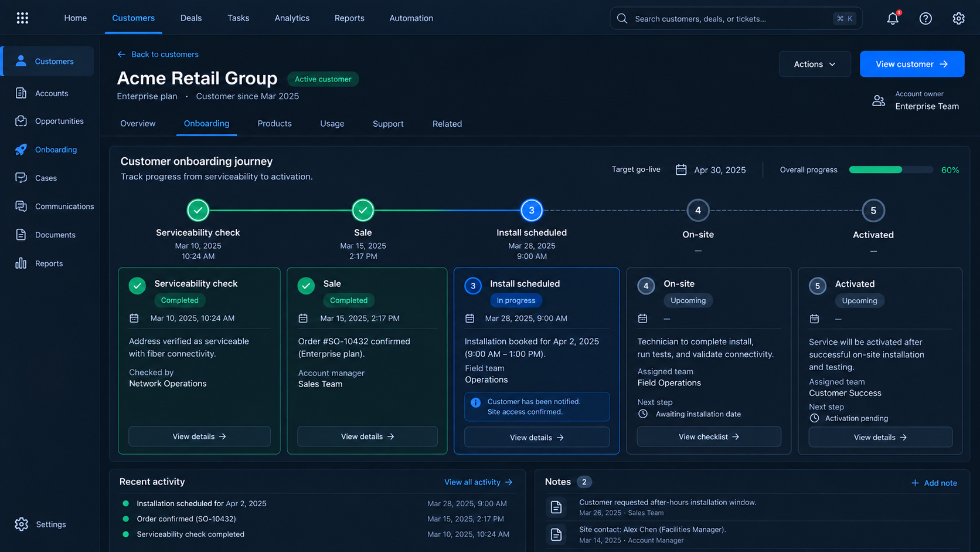Click the Accounts sidebar icon

tap(21, 93)
